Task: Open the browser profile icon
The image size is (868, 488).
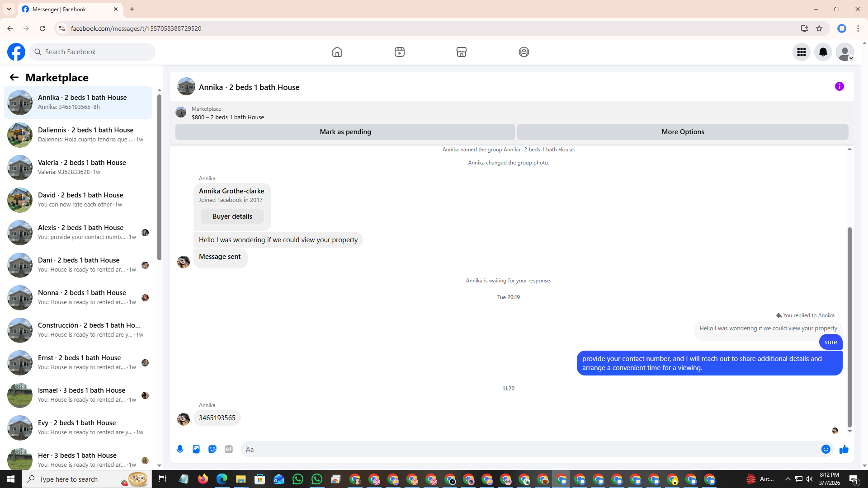Action: pyautogui.click(x=842, y=28)
